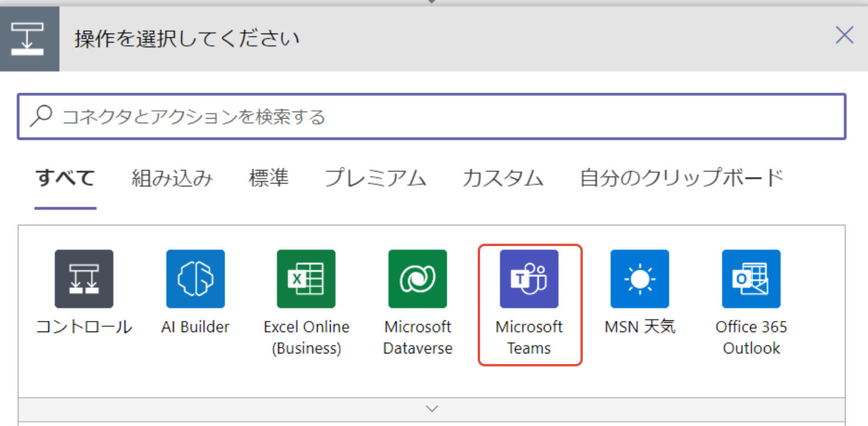This screenshot has width=868, height=426.
Task: Click the コントロール text label
Action: click(84, 327)
